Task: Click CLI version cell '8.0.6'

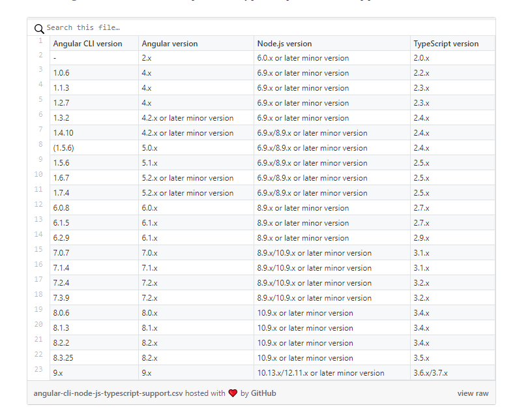Action: pos(95,313)
